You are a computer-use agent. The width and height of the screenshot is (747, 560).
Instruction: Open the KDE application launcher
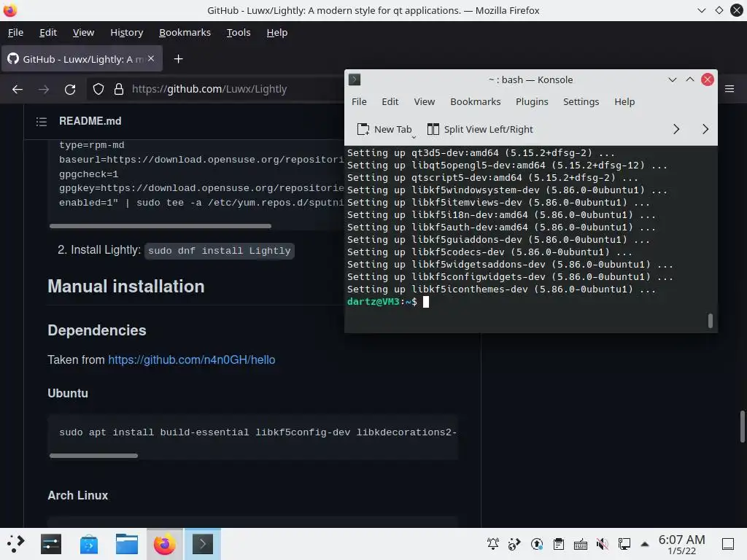[15, 544]
